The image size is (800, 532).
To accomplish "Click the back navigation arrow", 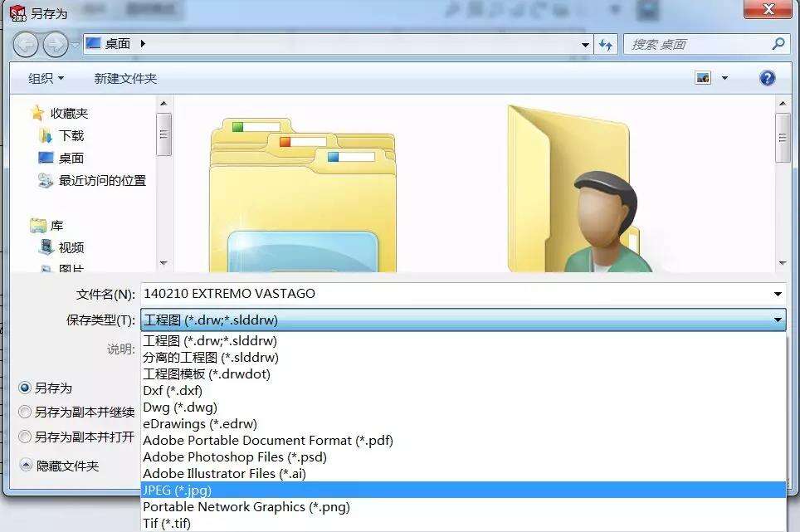I will pyautogui.click(x=27, y=43).
